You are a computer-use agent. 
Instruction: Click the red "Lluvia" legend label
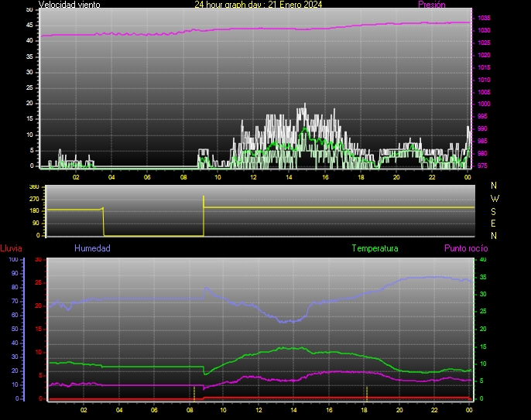click(x=11, y=248)
